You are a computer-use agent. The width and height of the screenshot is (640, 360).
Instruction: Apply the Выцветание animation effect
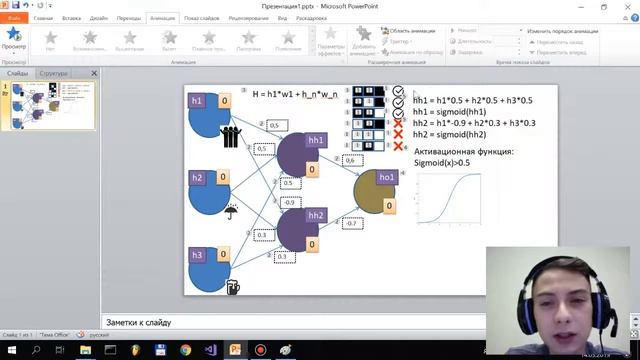click(129, 41)
